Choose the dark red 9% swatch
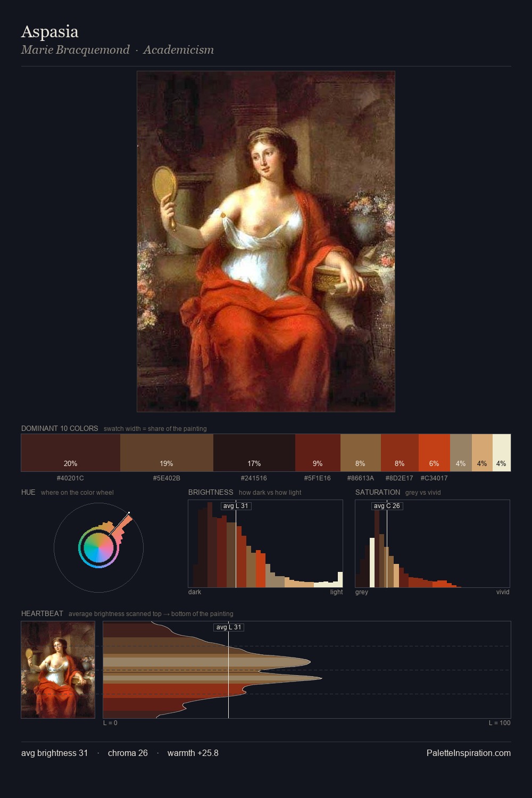The height and width of the screenshot is (798, 532). pyautogui.click(x=318, y=453)
